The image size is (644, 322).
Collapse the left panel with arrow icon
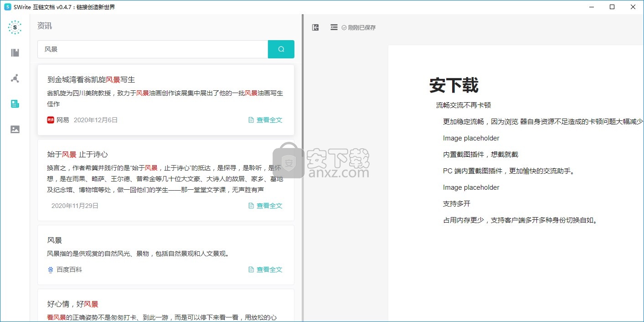pos(315,27)
